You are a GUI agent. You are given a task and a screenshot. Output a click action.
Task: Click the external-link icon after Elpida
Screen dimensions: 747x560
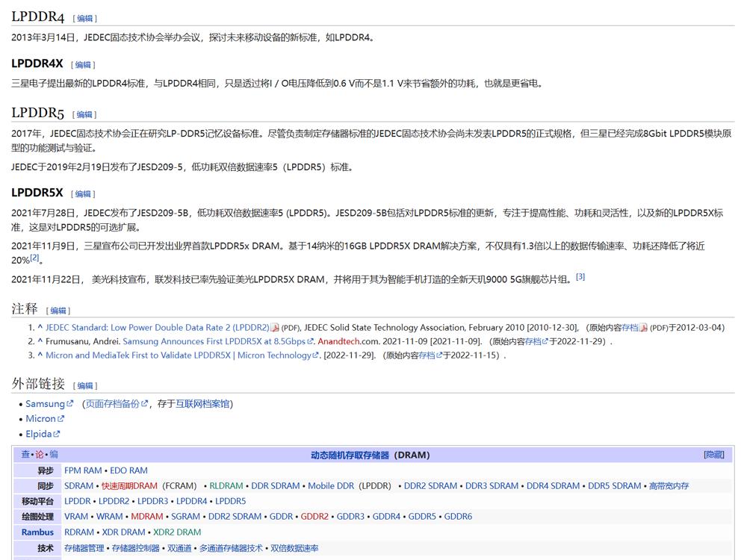(57, 434)
